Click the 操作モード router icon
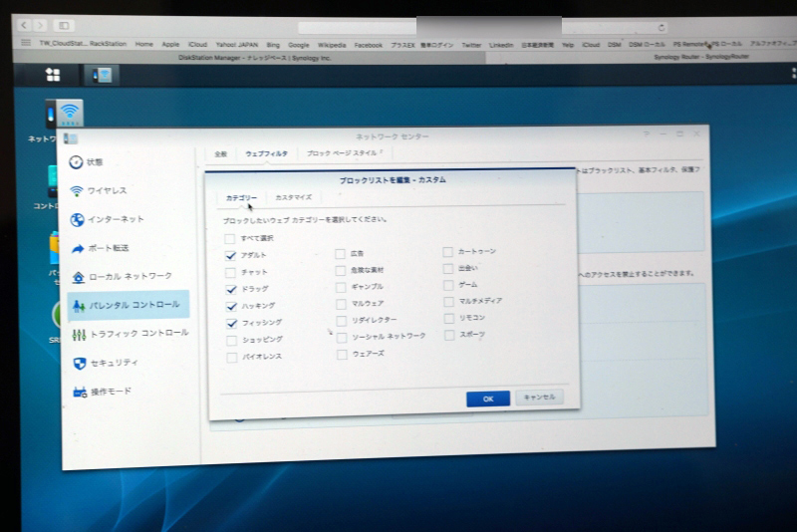 click(x=80, y=393)
